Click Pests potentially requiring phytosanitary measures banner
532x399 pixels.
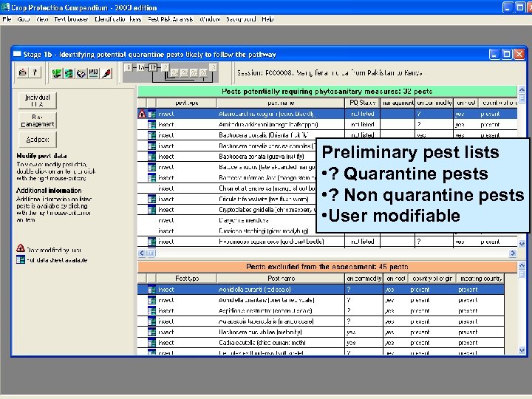tap(327, 92)
